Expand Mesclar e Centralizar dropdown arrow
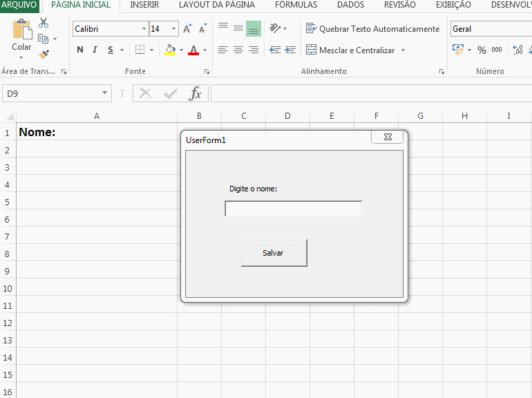 coord(403,50)
